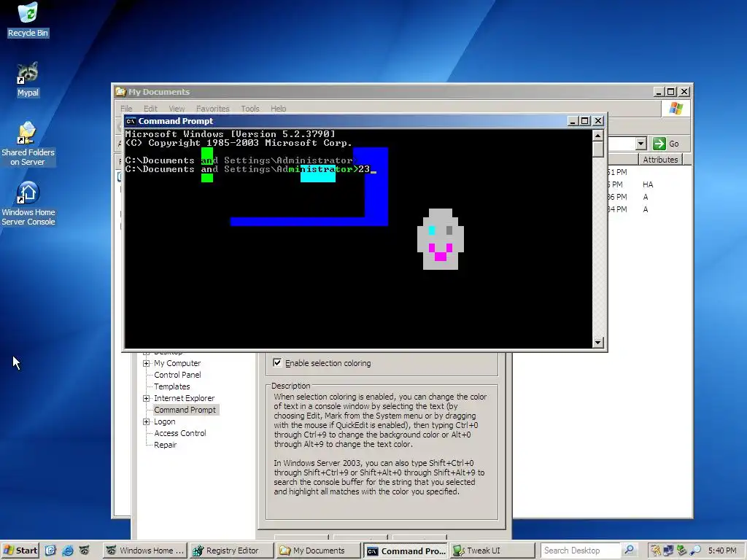Minimize the Command Prompt window
Image resolution: width=747 pixels, height=560 pixels.
click(573, 121)
